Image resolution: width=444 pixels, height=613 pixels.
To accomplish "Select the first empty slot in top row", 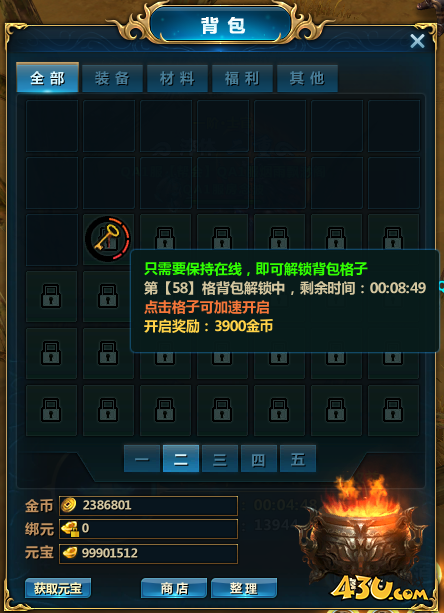I will (x=52, y=126).
